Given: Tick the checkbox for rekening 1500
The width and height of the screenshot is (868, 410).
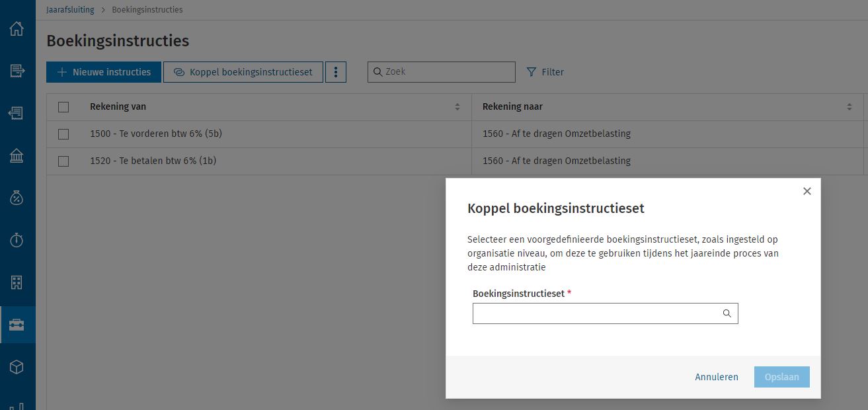Looking at the screenshot, I should [x=63, y=134].
